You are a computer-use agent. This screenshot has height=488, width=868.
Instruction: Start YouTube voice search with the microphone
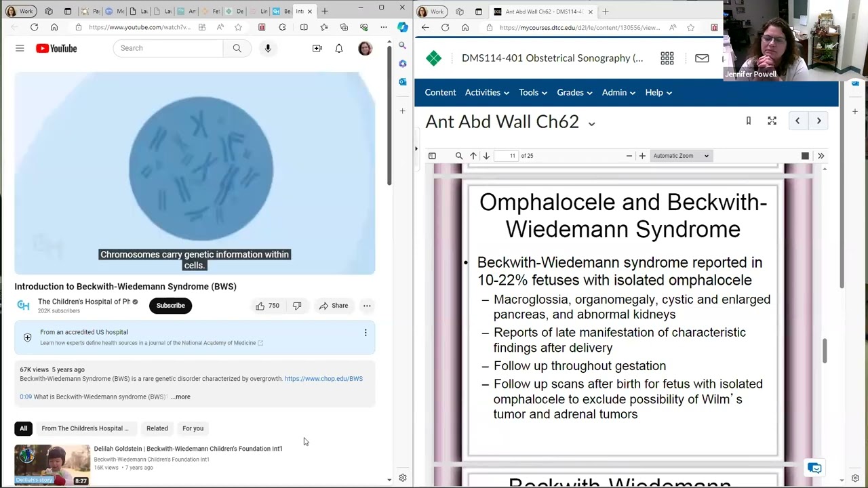[268, 48]
